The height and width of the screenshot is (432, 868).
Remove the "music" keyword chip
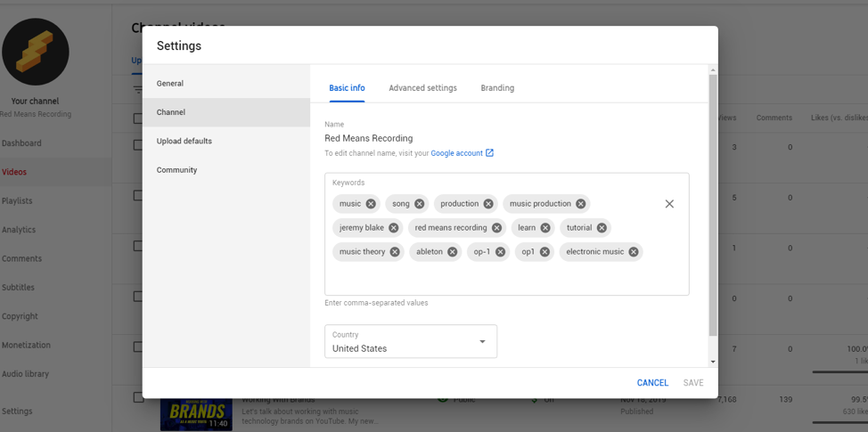point(371,204)
